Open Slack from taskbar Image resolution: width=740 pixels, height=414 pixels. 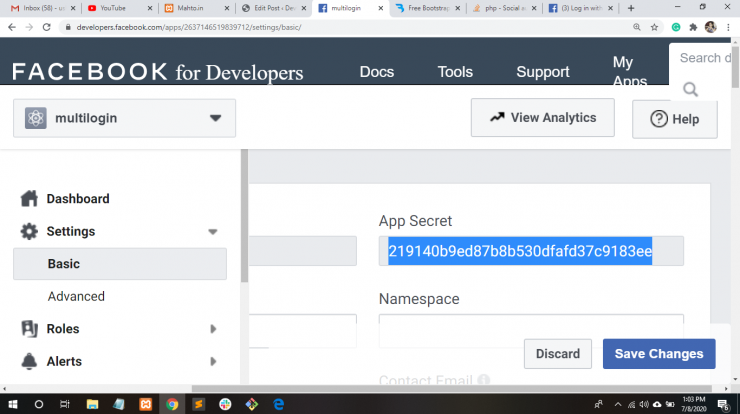tap(225, 405)
